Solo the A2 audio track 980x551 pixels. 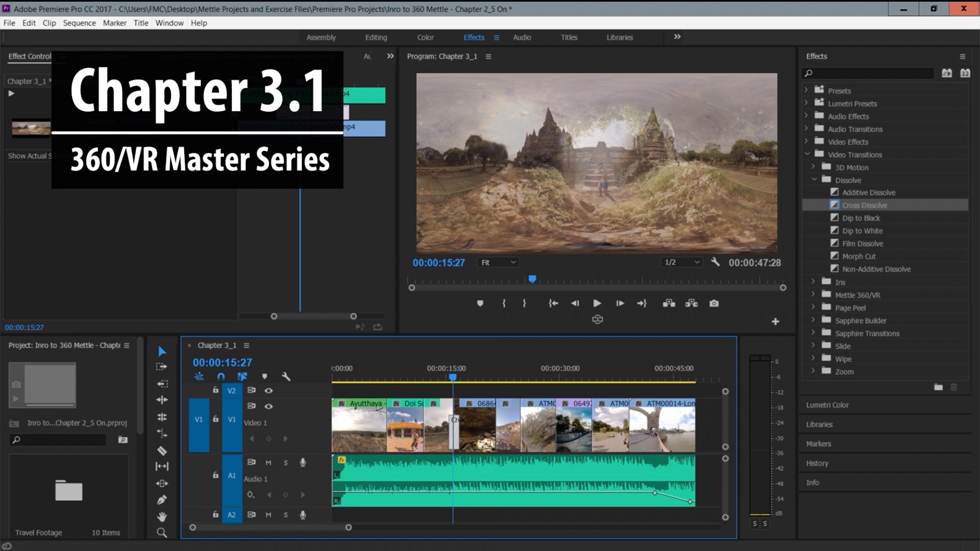click(x=285, y=514)
